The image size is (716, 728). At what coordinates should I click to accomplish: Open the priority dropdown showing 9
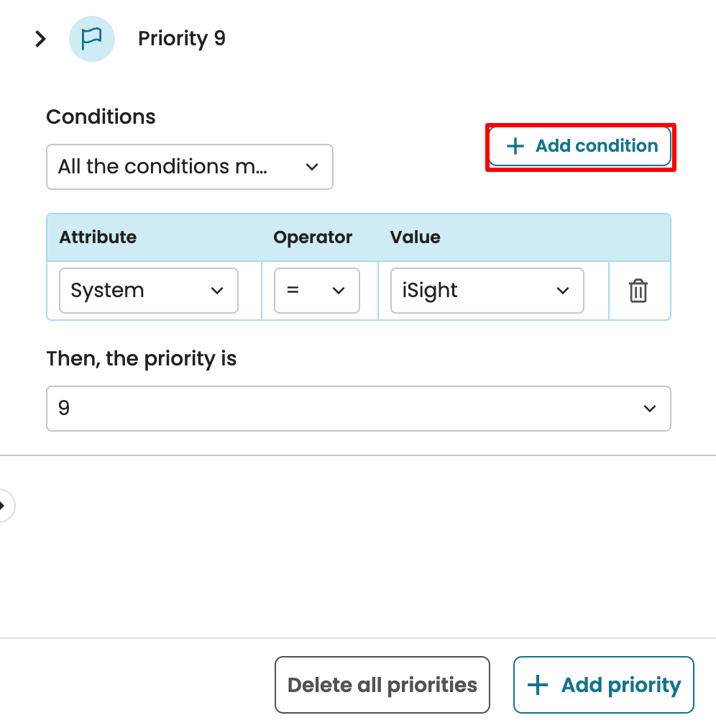(x=358, y=409)
